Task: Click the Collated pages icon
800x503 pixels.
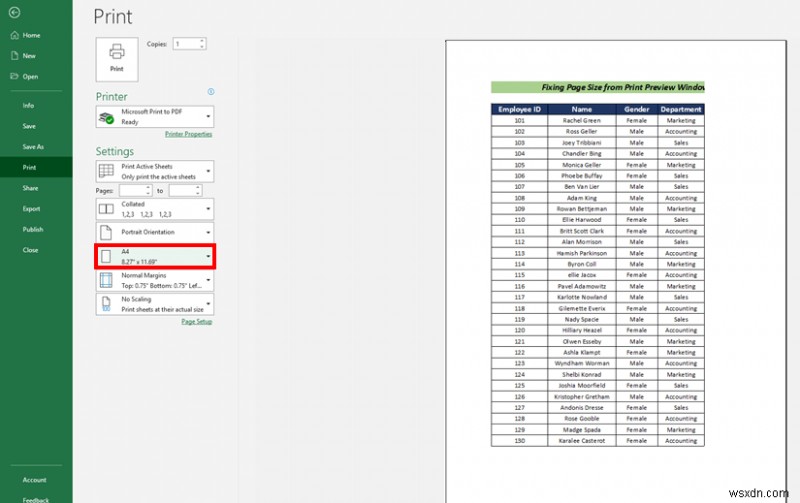Action: click(x=106, y=209)
